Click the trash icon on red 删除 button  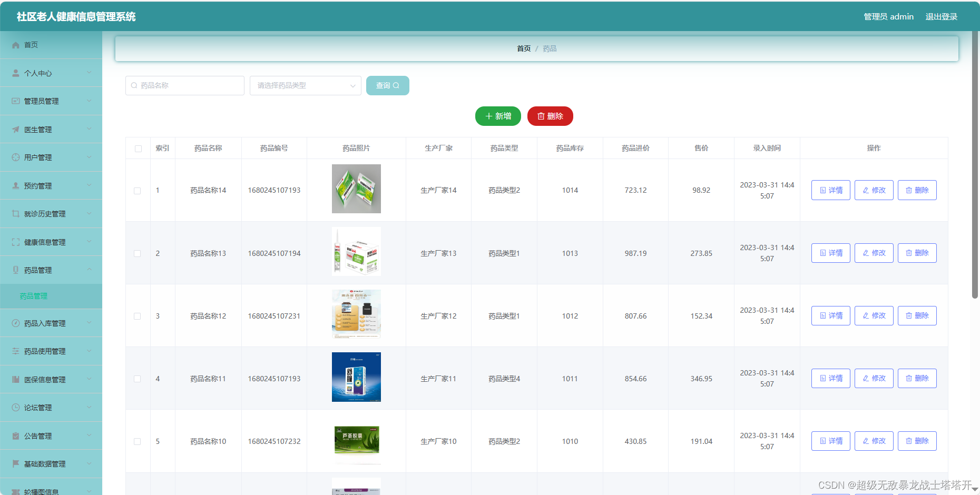click(541, 116)
